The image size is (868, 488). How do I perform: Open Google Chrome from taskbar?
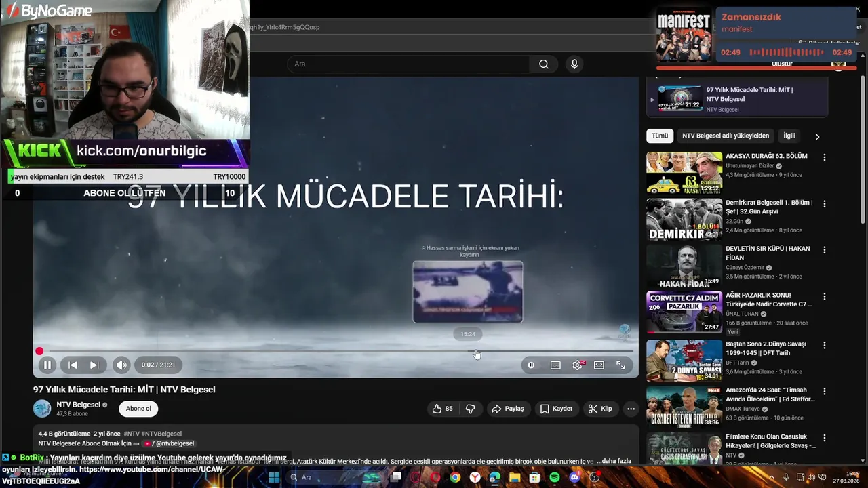(x=455, y=477)
